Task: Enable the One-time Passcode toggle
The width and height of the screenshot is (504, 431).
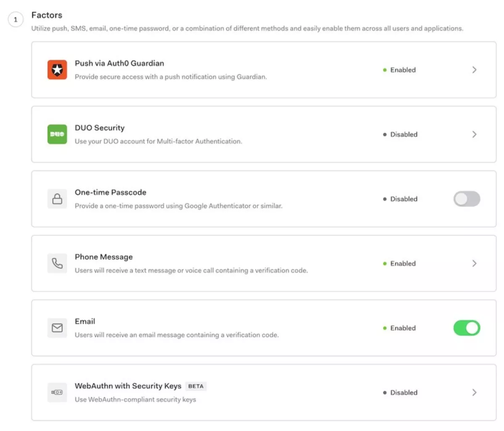Action: click(x=467, y=199)
